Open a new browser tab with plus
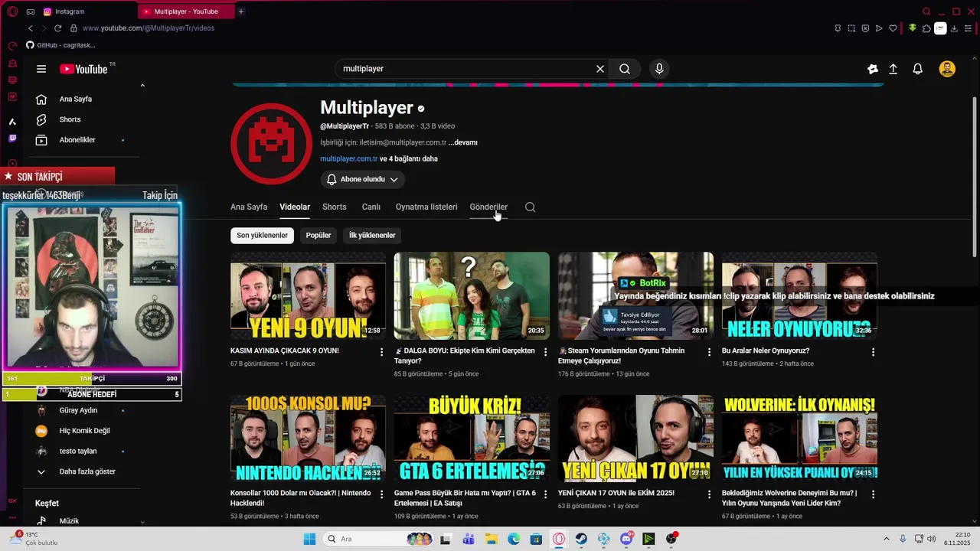 coord(241,11)
